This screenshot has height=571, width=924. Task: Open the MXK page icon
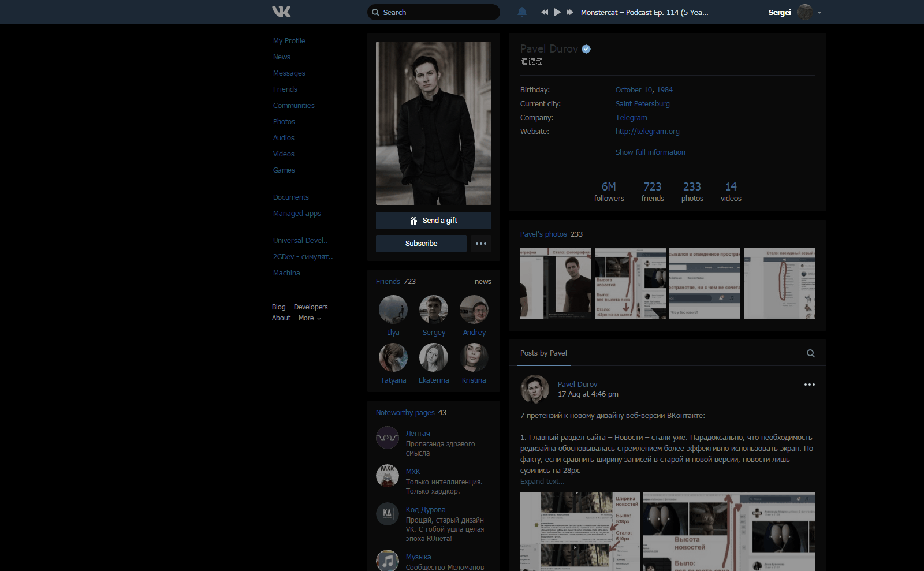pos(388,476)
